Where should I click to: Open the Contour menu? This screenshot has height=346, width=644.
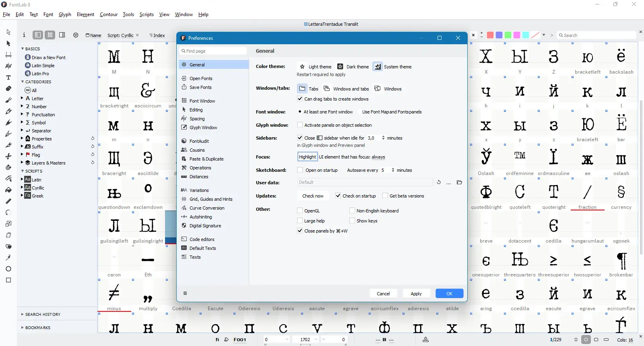tap(109, 14)
